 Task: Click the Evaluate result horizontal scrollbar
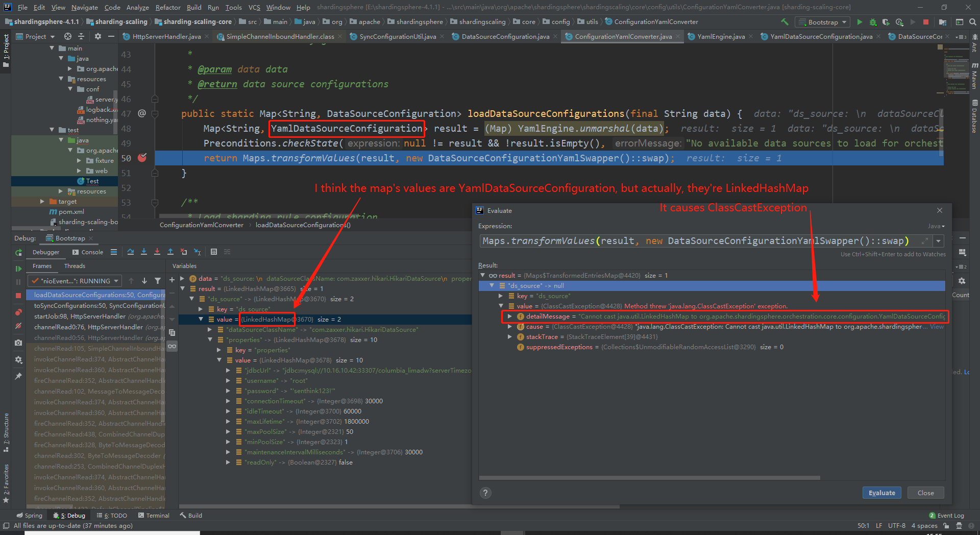tap(649, 478)
